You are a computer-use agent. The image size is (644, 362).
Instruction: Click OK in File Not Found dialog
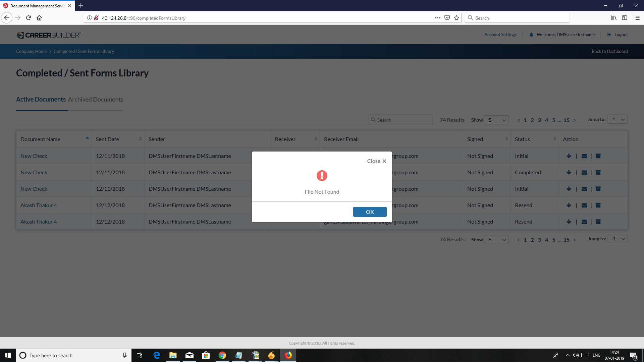click(370, 212)
